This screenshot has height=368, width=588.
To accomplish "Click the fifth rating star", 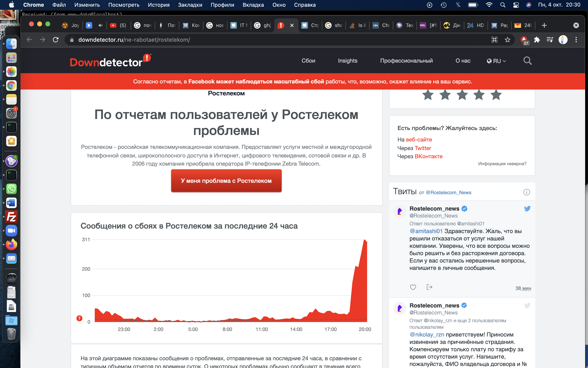I will [496, 95].
